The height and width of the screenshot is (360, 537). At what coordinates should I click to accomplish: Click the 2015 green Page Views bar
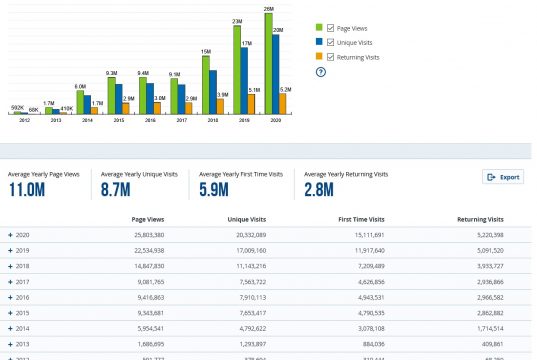(111, 96)
